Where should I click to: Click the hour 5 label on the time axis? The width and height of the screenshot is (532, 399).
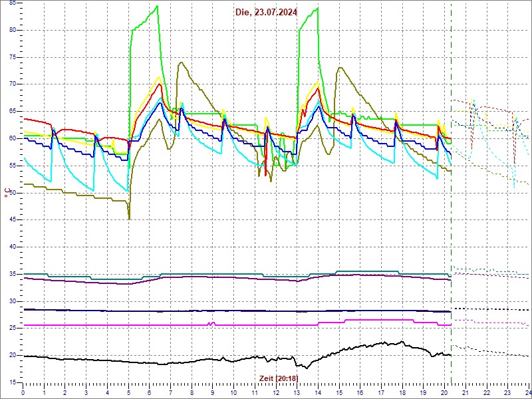128,392
